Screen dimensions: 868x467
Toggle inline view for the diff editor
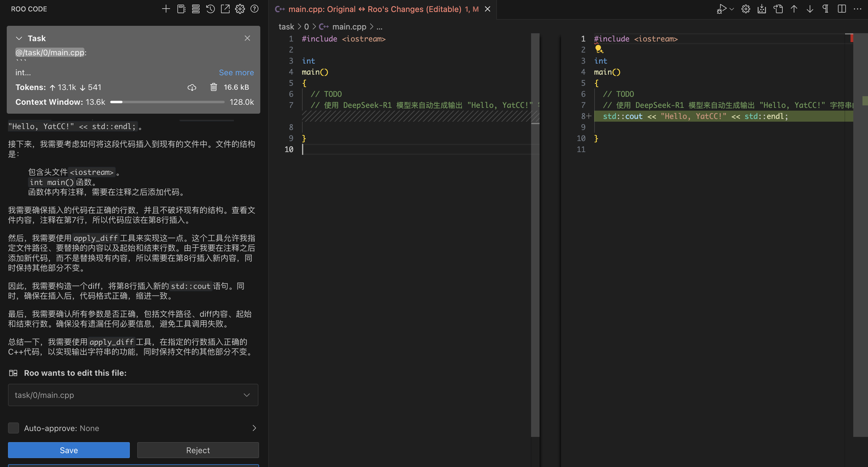(842, 9)
